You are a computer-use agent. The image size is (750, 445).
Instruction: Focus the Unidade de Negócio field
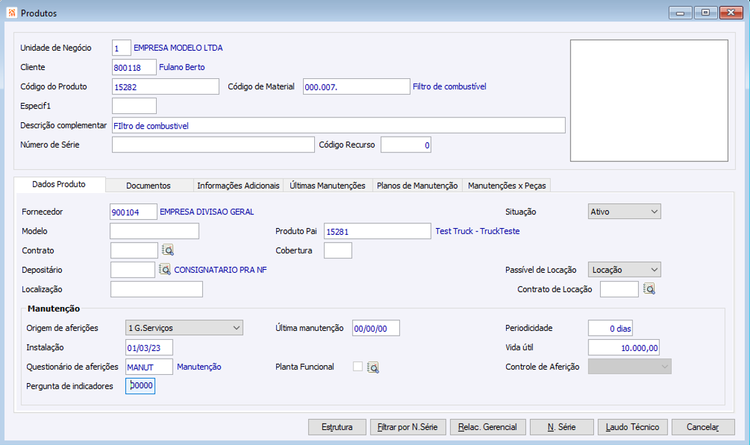[121, 48]
